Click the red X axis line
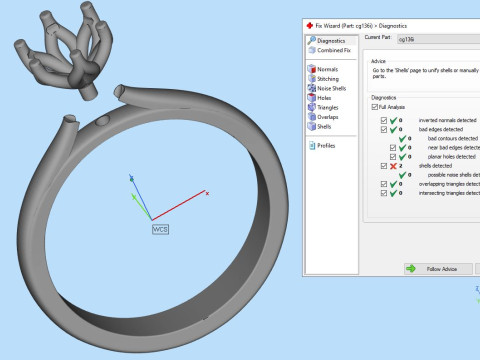The height and width of the screenshot is (360, 480). click(x=179, y=205)
